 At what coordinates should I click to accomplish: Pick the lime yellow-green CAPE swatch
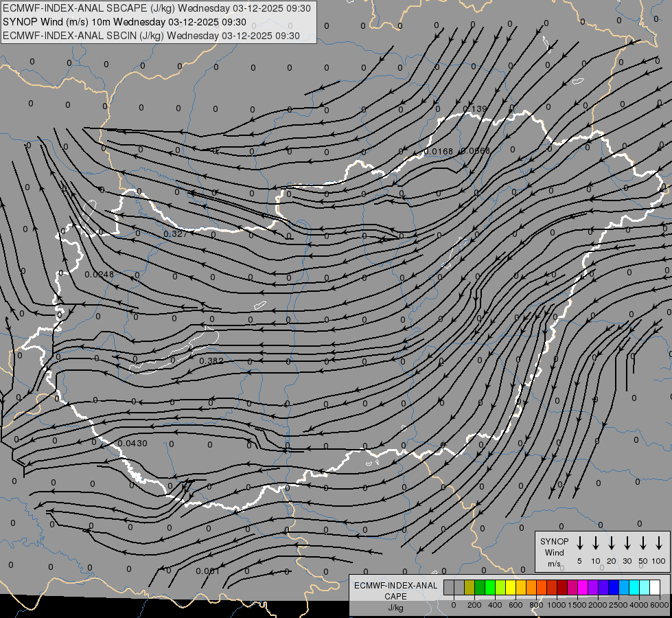pos(500,587)
